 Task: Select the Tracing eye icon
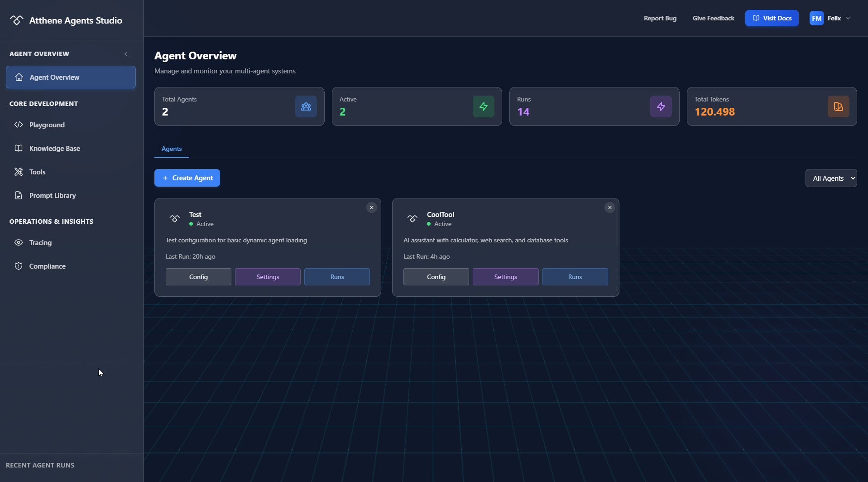click(19, 242)
